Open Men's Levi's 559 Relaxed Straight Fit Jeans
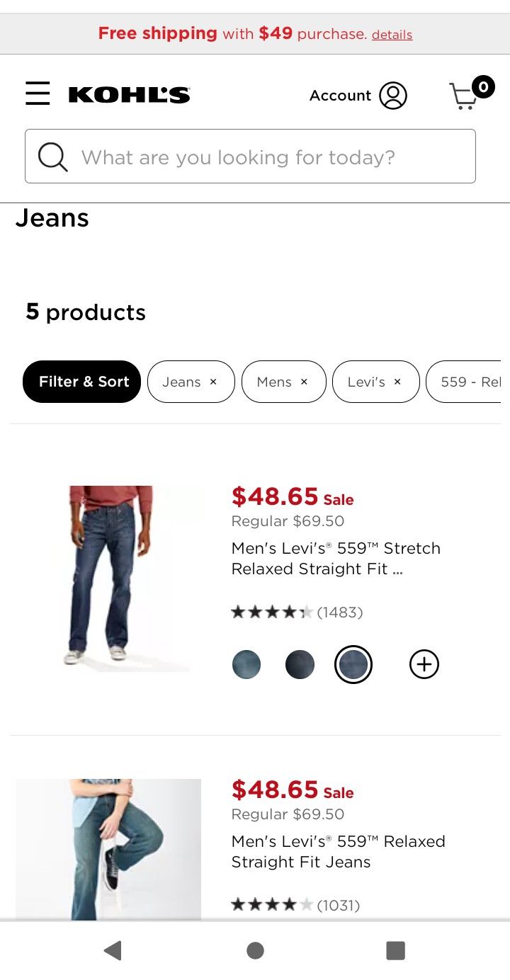This screenshot has height=980, width=510. (x=338, y=851)
